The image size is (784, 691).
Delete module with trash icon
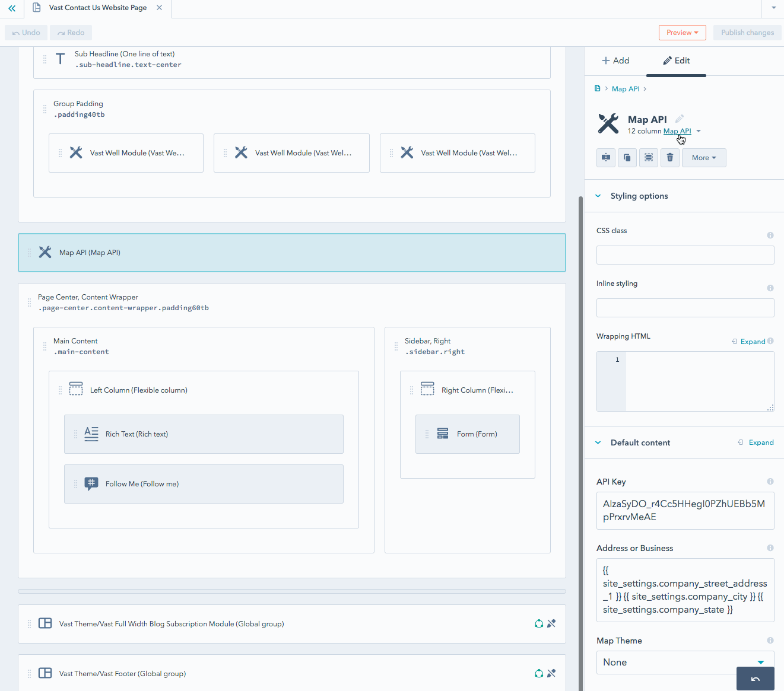670,158
